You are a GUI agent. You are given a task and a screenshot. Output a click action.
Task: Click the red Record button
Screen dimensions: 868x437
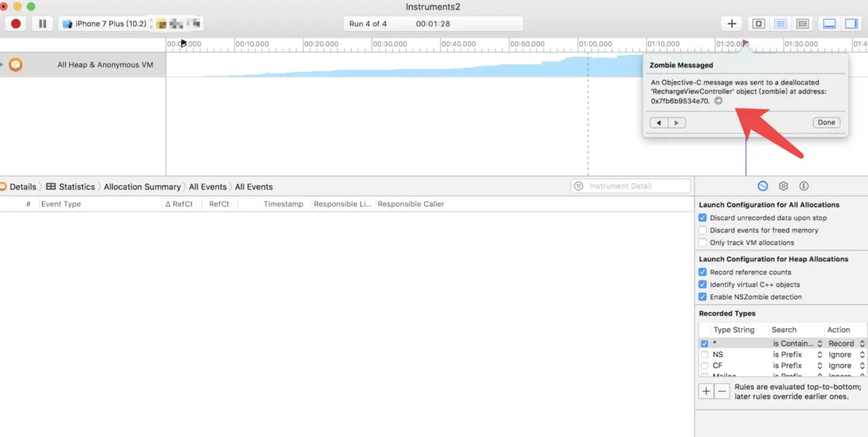click(x=16, y=24)
